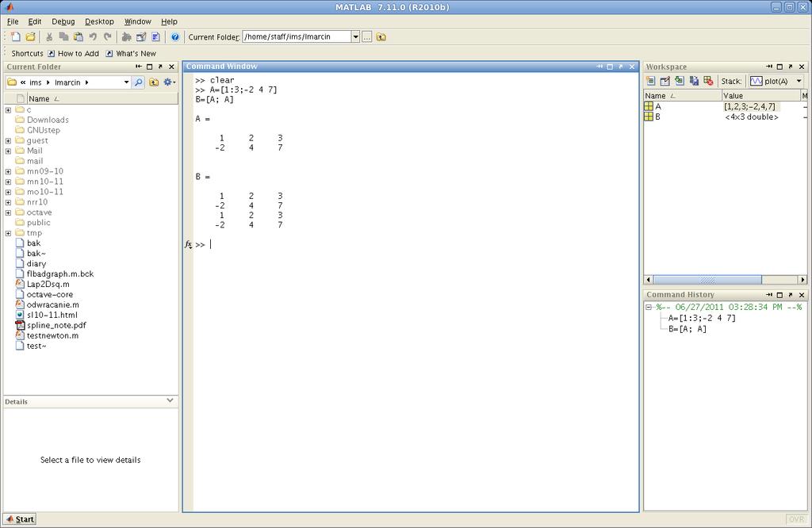Click Workspace horizontal scrollbar thumb
812x528 pixels.
[707, 280]
